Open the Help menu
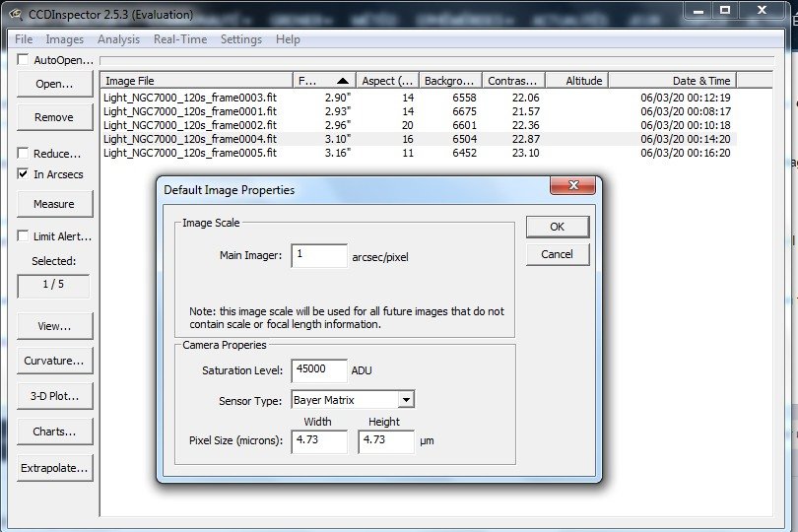The image size is (798, 532). [288, 39]
